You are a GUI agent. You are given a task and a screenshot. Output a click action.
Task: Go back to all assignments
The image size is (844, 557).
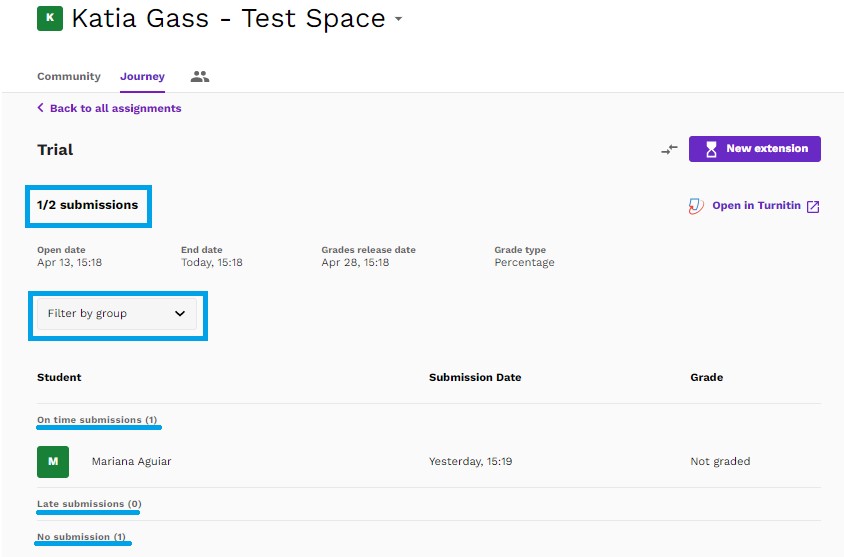[x=109, y=108]
